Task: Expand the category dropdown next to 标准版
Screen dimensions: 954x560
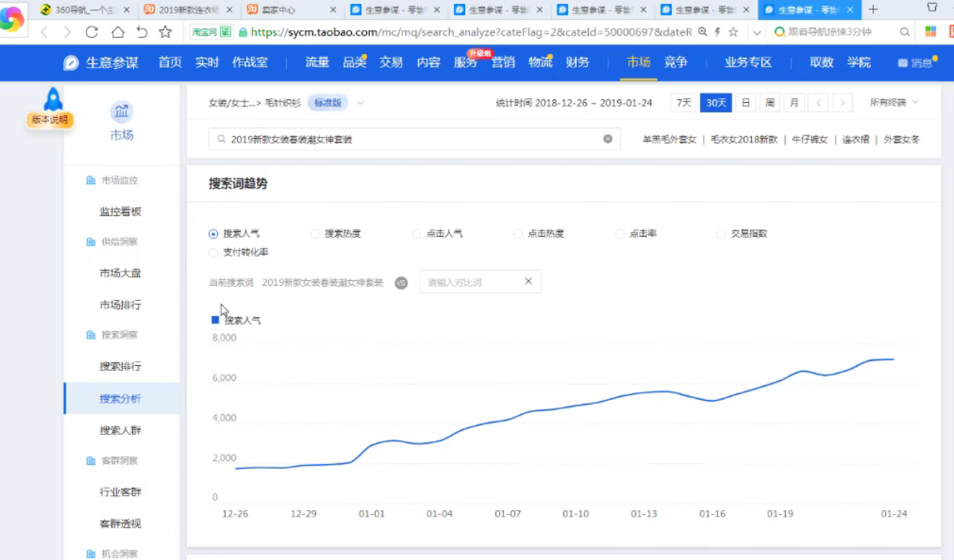Action: tap(361, 103)
